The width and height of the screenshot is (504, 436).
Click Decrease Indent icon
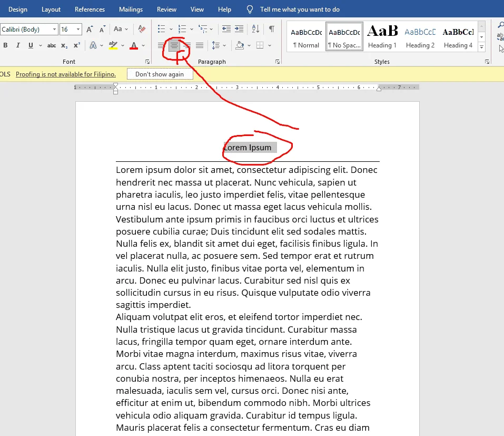226,29
